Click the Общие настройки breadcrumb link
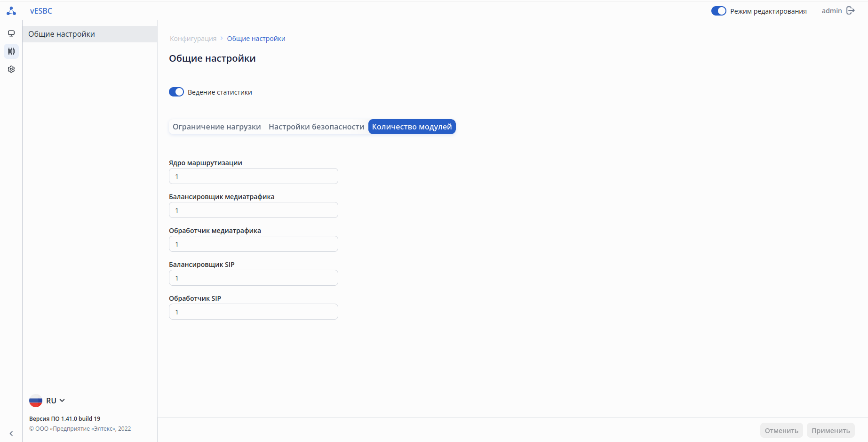Screen dimensions: 868x442 tap(256, 39)
